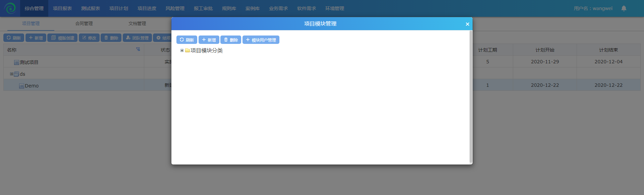Switch to the 项目管理 tab
Image resolution: width=644 pixels, height=195 pixels.
click(x=31, y=23)
